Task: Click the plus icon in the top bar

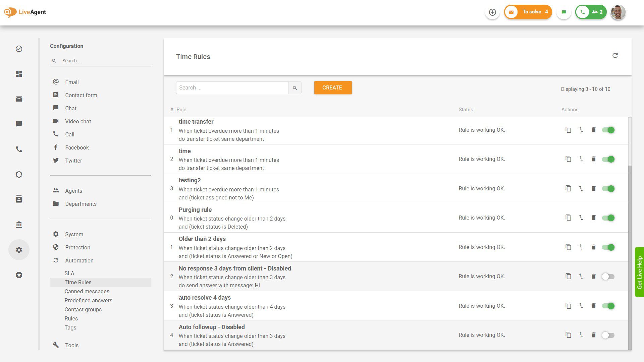Action: coord(492,12)
